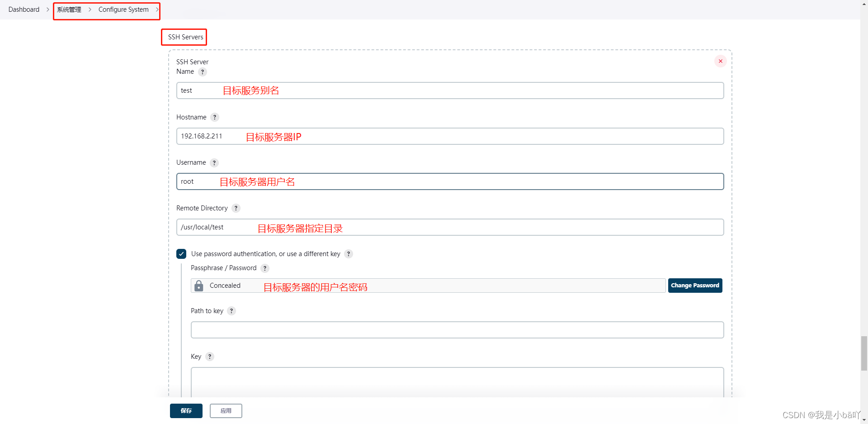The width and height of the screenshot is (868, 424).
Task: Open help icon next to Path to key
Action: click(231, 311)
